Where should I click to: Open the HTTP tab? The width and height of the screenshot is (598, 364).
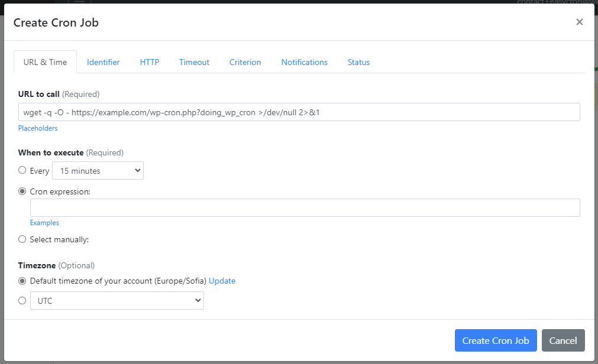(150, 62)
